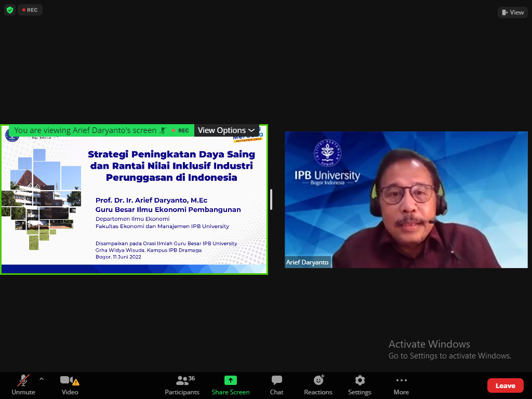Click the REC recording indicator at top left
Viewport: 532px width, 399px height.
pyautogui.click(x=30, y=10)
